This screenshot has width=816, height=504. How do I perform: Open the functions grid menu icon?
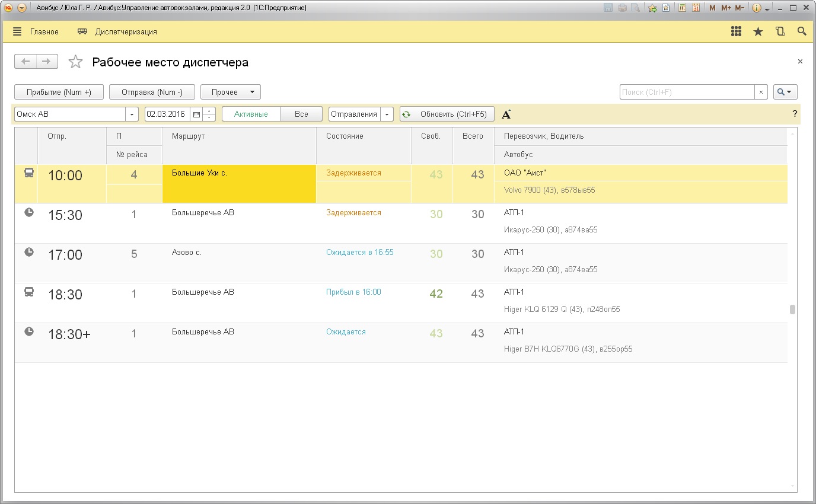click(736, 32)
